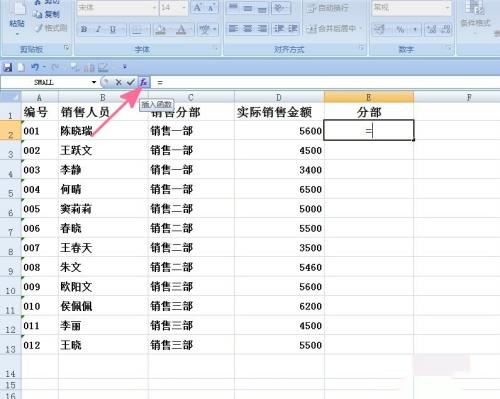500x399 pixels.
Task: Activate the Format Painter 格式刷
Action: click(51, 28)
